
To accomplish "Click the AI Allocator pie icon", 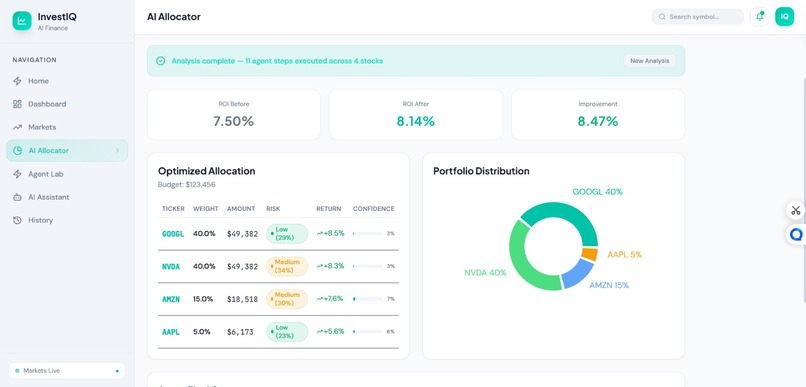I will (x=17, y=151).
